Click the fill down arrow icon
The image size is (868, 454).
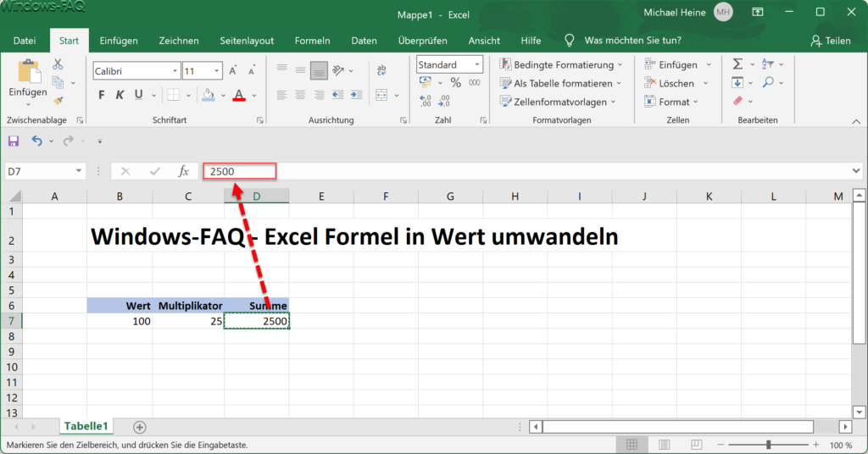pos(737,83)
